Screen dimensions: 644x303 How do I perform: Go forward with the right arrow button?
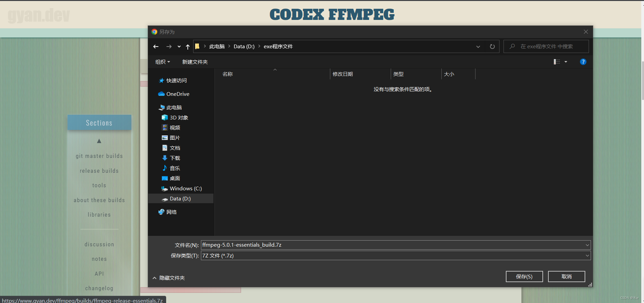[x=169, y=47]
